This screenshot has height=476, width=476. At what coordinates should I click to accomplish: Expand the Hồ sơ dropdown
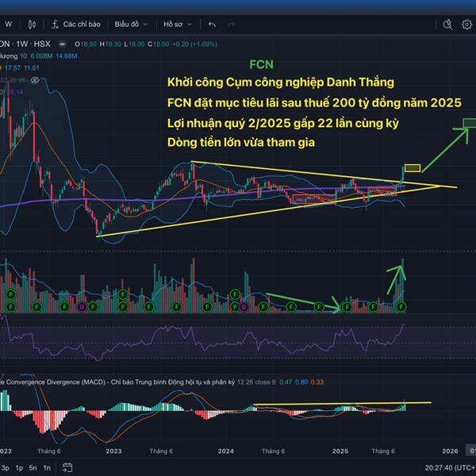(178, 25)
